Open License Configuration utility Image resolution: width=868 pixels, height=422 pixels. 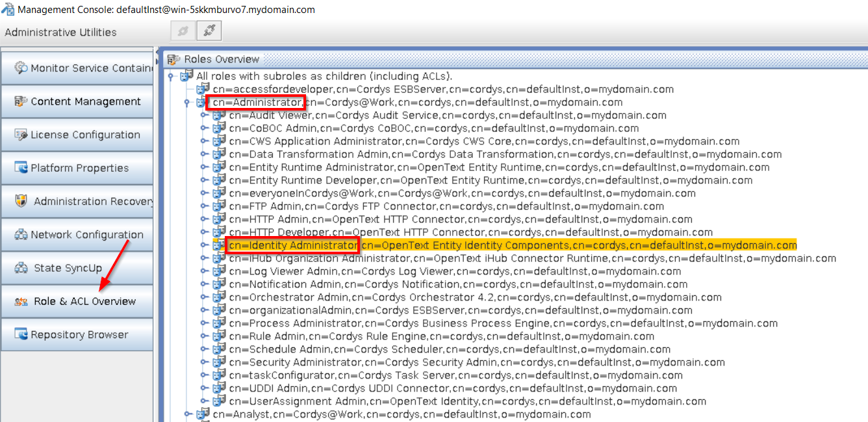77,135
